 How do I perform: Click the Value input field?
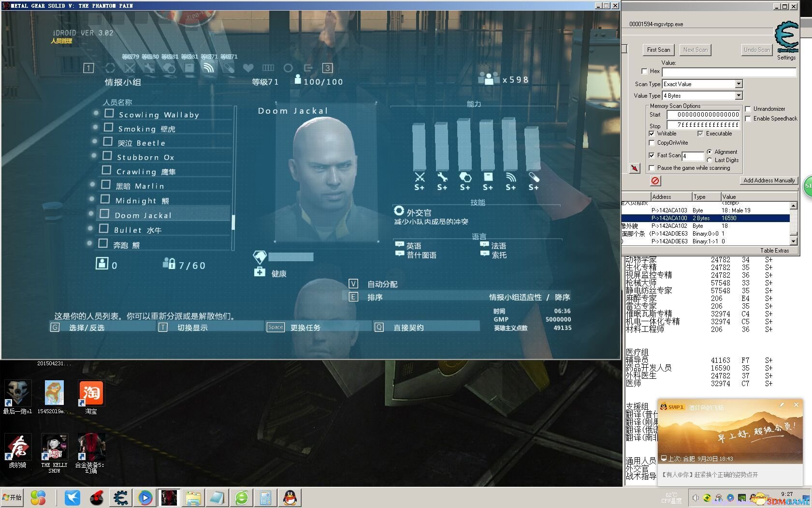tap(729, 72)
